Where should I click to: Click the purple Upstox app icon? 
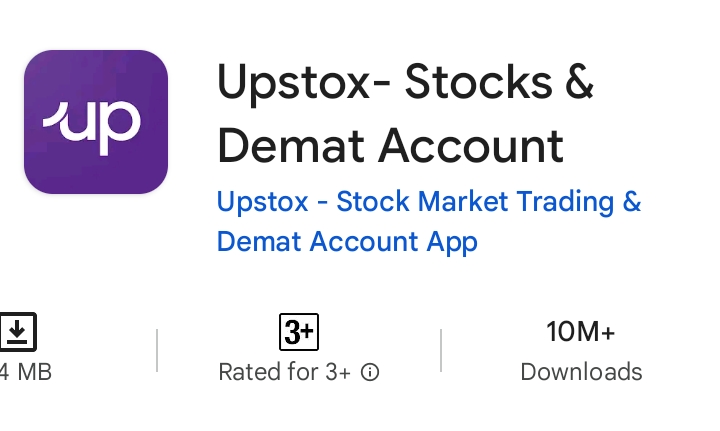tap(96, 122)
